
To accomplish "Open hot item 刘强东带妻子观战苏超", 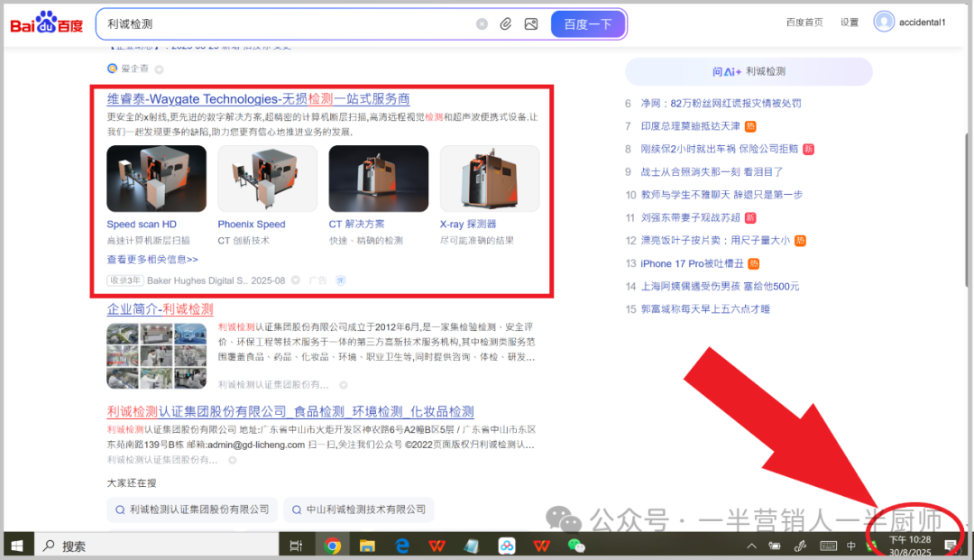I will pos(691,218).
